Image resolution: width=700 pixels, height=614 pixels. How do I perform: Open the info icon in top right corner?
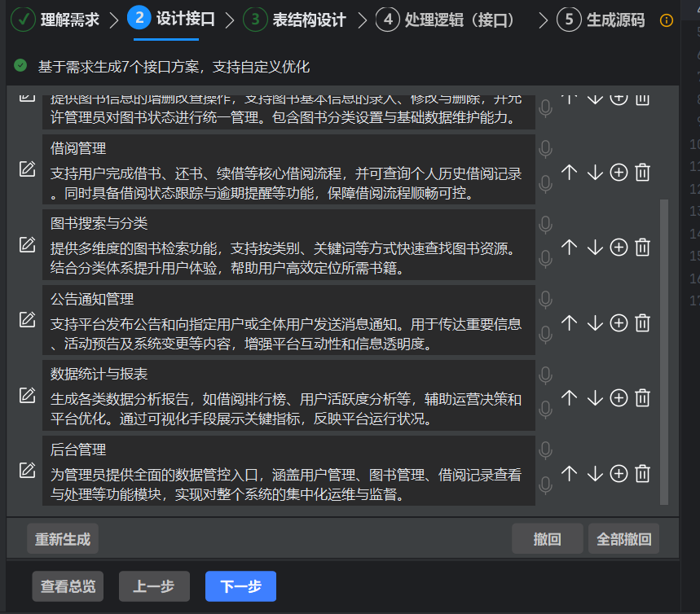[667, 20]
